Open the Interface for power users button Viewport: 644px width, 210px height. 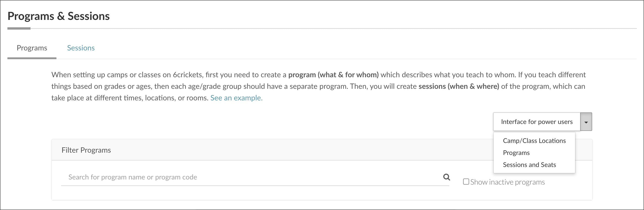(537, 122)
